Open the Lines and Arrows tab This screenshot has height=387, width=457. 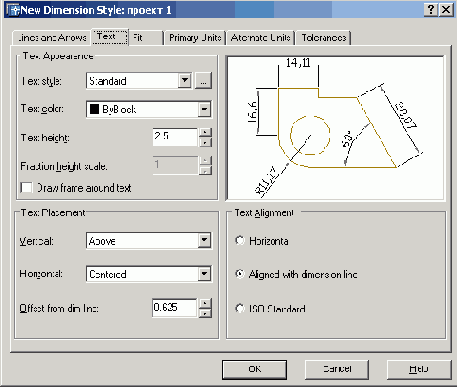52,38
